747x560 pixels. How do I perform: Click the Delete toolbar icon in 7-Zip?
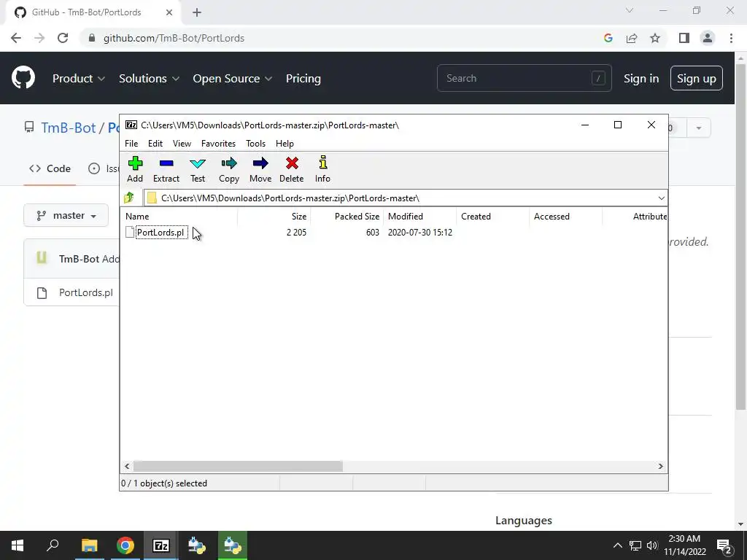tap(292, 163)
